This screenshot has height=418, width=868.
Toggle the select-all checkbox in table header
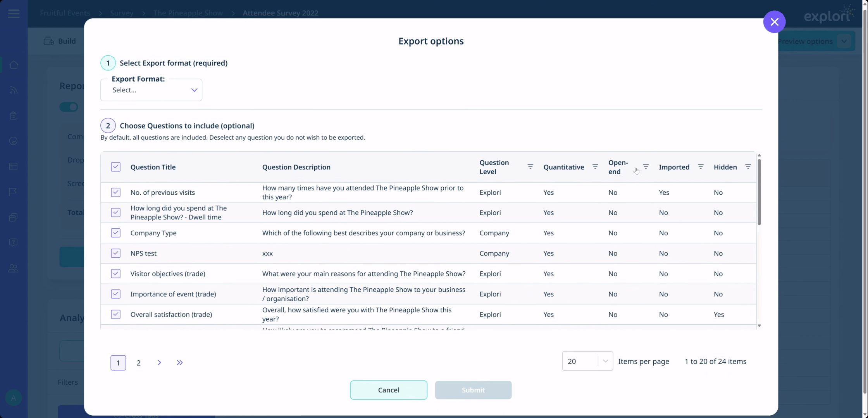click(x=115, y=167)
